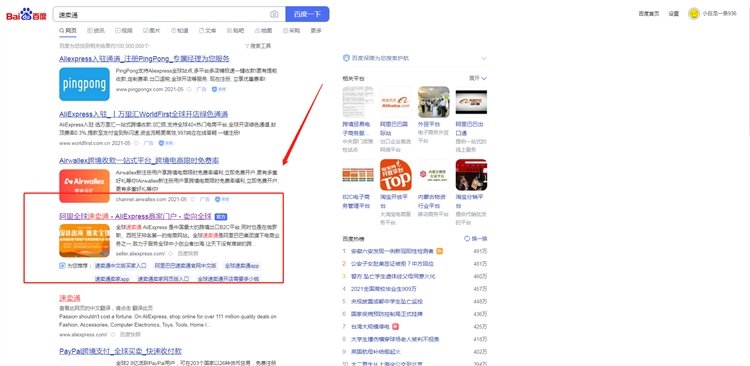Open Airwallex跨境收款一站式平台 result title

point(139,160)
